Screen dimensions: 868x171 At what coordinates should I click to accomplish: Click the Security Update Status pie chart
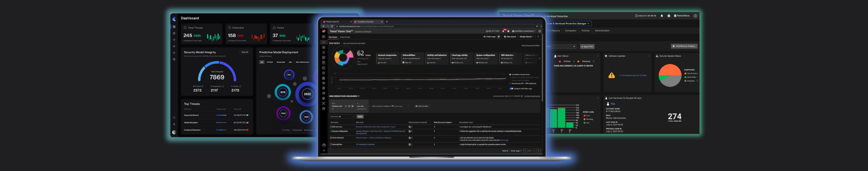(670, 76)
